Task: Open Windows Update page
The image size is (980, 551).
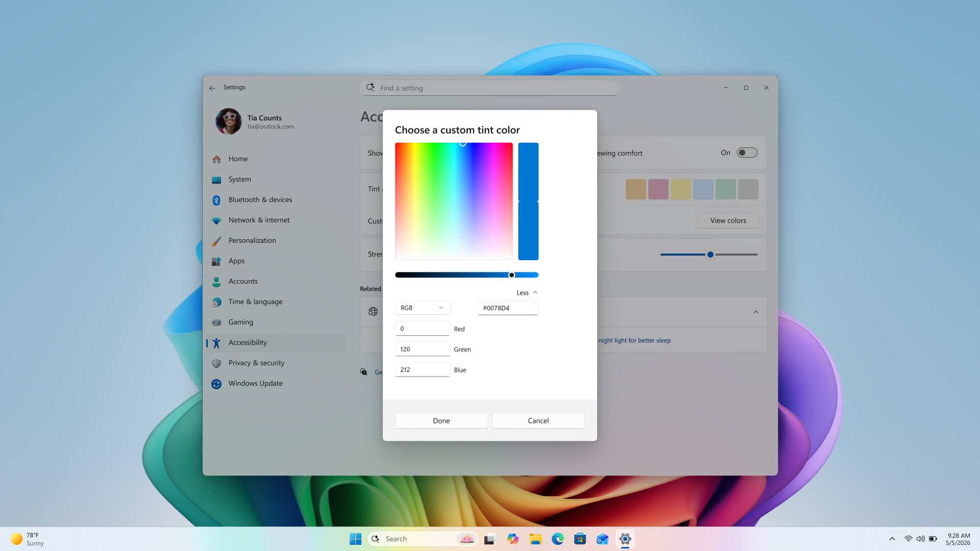Action: point(276,384)
